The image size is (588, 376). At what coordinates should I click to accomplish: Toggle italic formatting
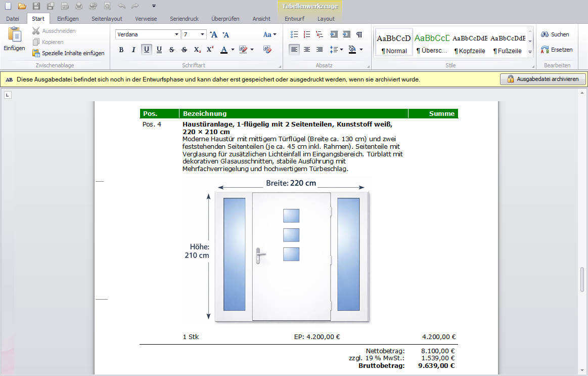coord(133,50)
